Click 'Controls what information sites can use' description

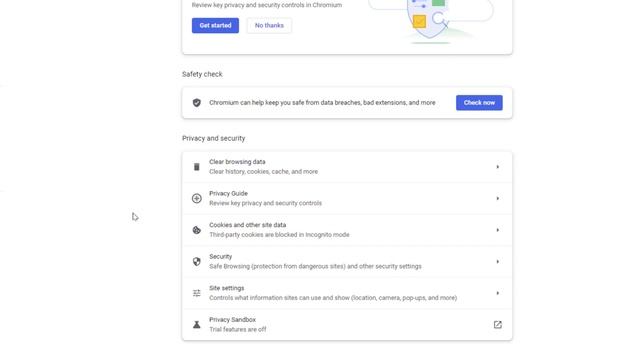tap(333, 298)
